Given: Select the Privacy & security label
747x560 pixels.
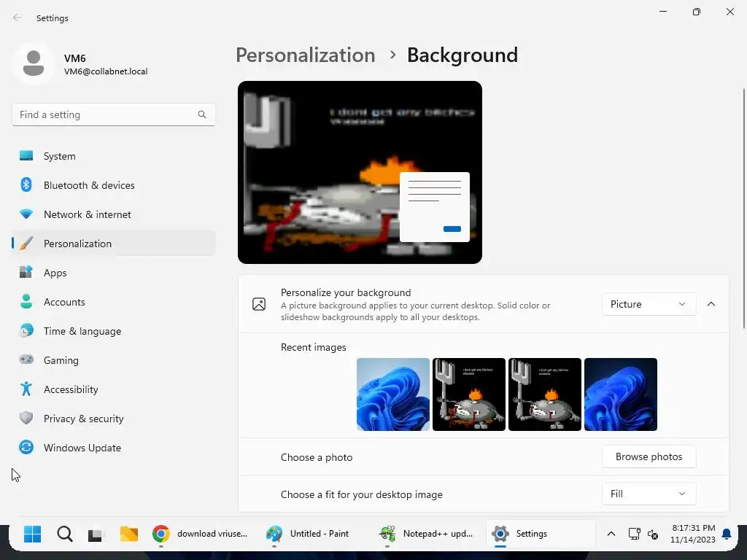Looking at the screenshot, I should 83,419.
